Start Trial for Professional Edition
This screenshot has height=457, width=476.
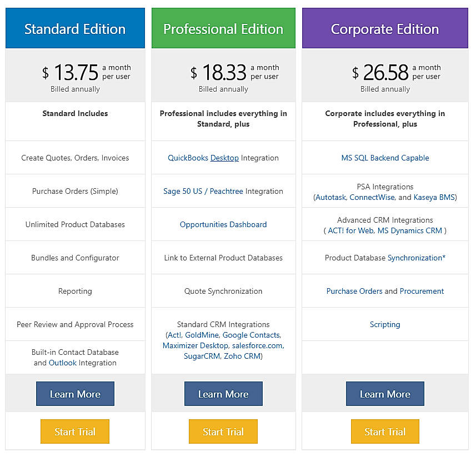click(223, 431)
